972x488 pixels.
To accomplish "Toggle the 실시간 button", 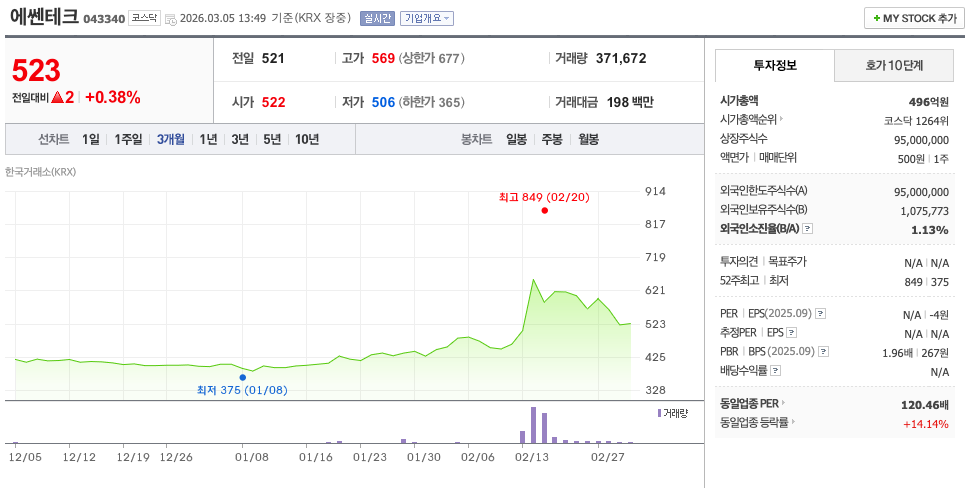I will [x=377, y=19].
